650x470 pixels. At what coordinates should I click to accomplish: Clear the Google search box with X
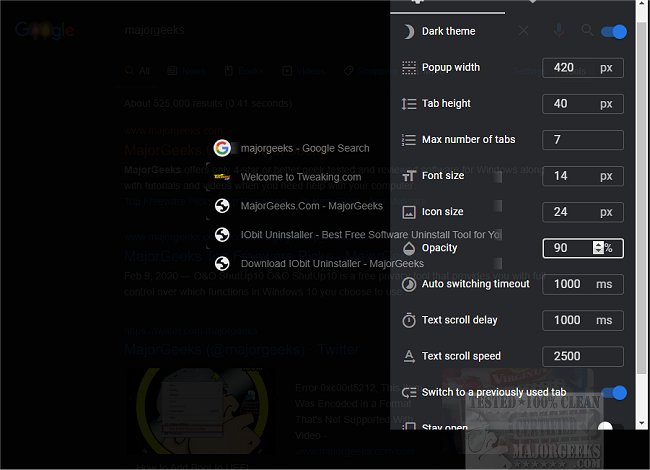point(524,31)
